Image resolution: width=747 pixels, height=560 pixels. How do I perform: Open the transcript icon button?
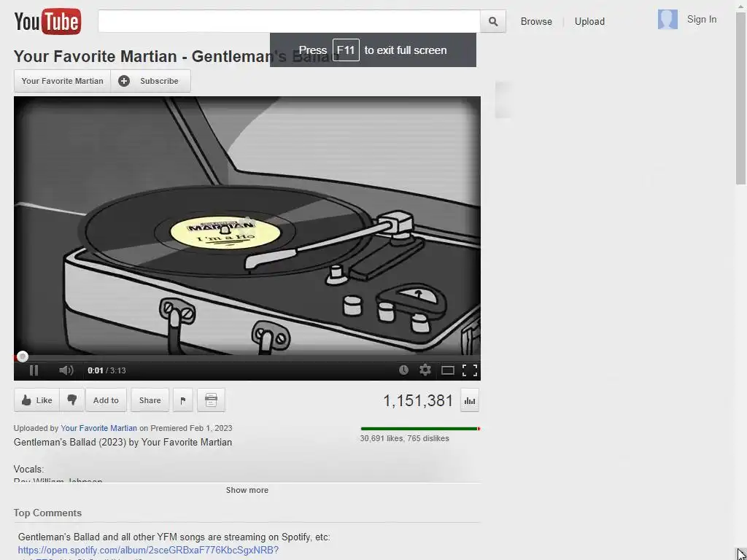coord(211,400)
